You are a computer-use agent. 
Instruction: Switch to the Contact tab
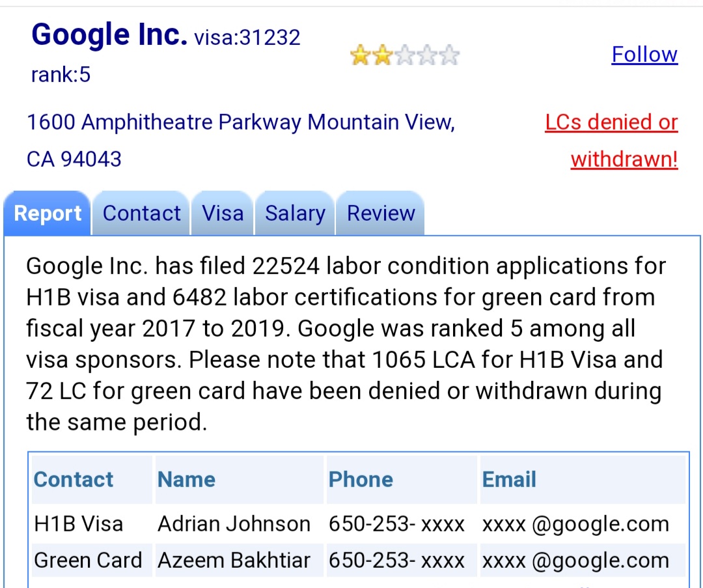(x=141, y=214)
